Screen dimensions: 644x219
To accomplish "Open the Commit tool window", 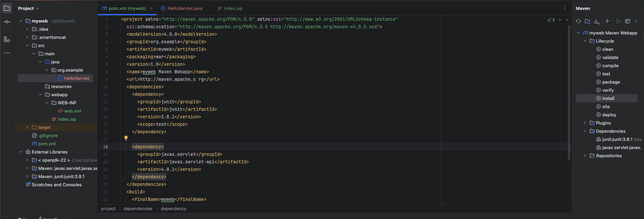I will [7, 22].
